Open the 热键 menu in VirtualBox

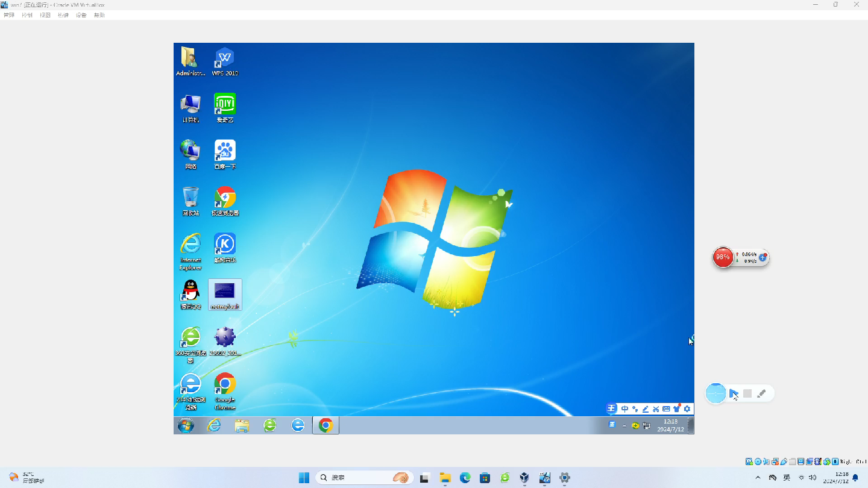point(63,15)
